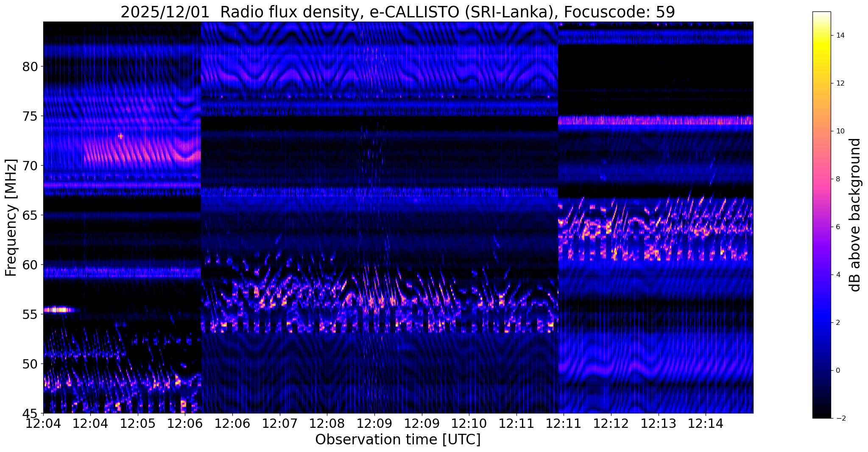Click the 65 frequency tick label
Image resolution: width=868 pixels, height=452 pixels.
31,215
